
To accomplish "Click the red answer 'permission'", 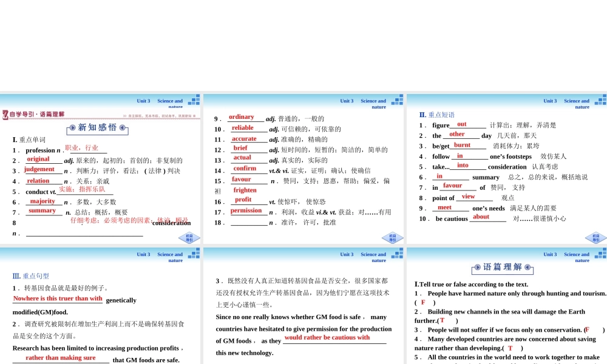I will point(246,211).
